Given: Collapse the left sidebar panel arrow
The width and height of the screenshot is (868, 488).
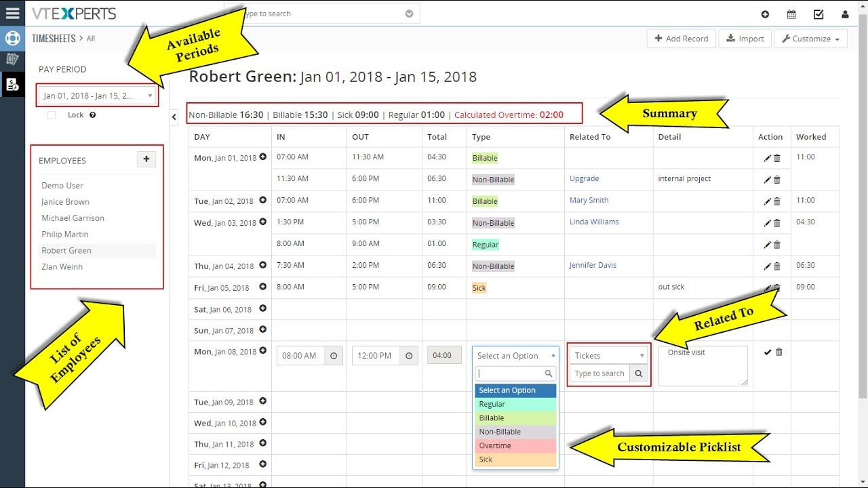Looking at the screenshot, I should click(x=174, y=117).
